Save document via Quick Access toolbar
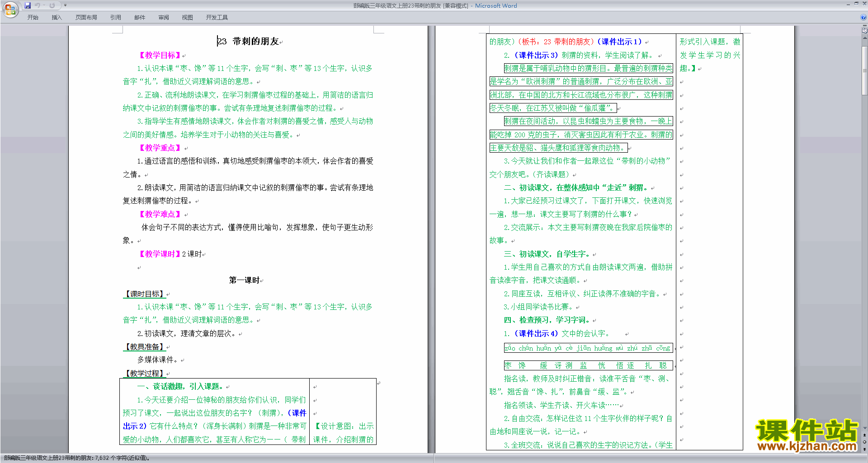 (28, 5)
